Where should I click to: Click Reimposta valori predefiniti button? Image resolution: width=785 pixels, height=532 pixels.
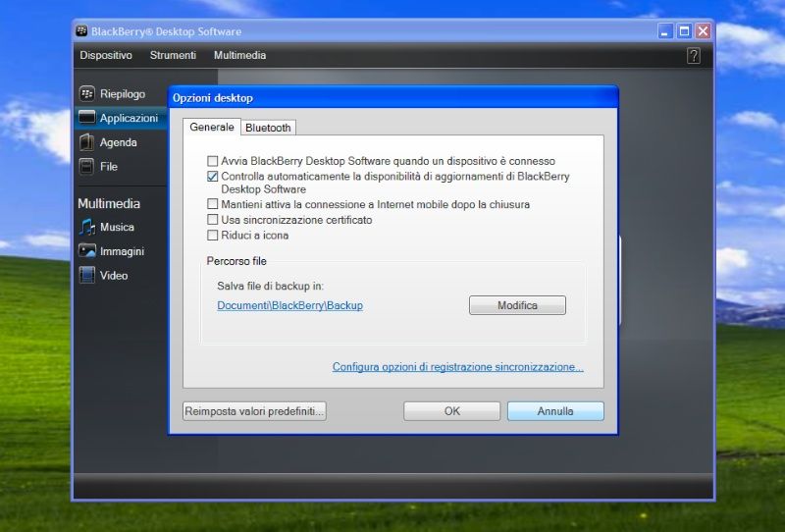(254, 411)
